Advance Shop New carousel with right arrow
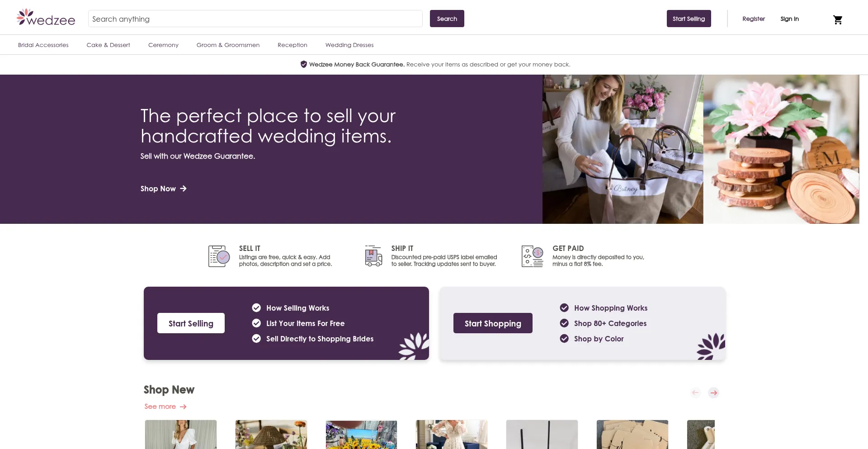 pyautogui.click(x=714, y=392)
